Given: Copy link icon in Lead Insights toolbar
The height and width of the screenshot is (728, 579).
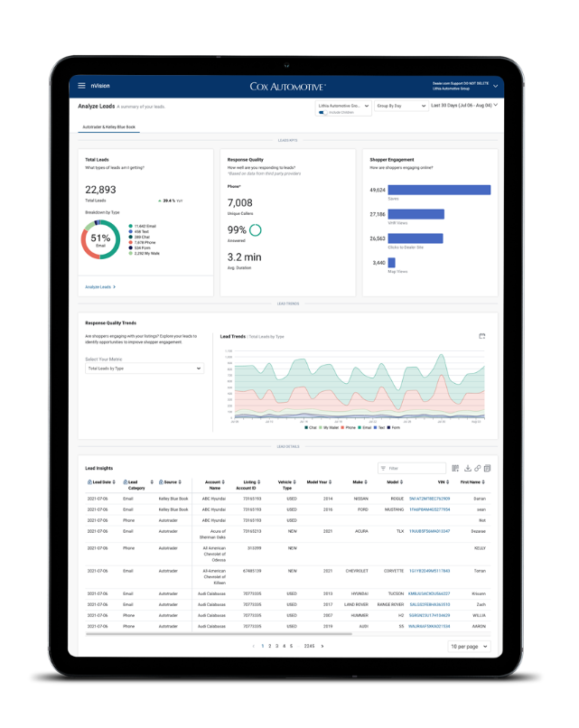Looking at the screenshot, I should pos(477,468).
